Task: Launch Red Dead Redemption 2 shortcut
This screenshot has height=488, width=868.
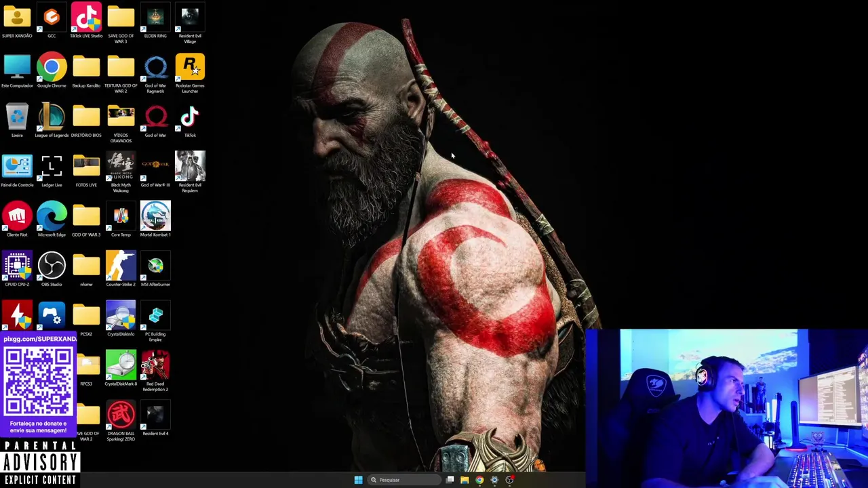Action: click(155, 371)
